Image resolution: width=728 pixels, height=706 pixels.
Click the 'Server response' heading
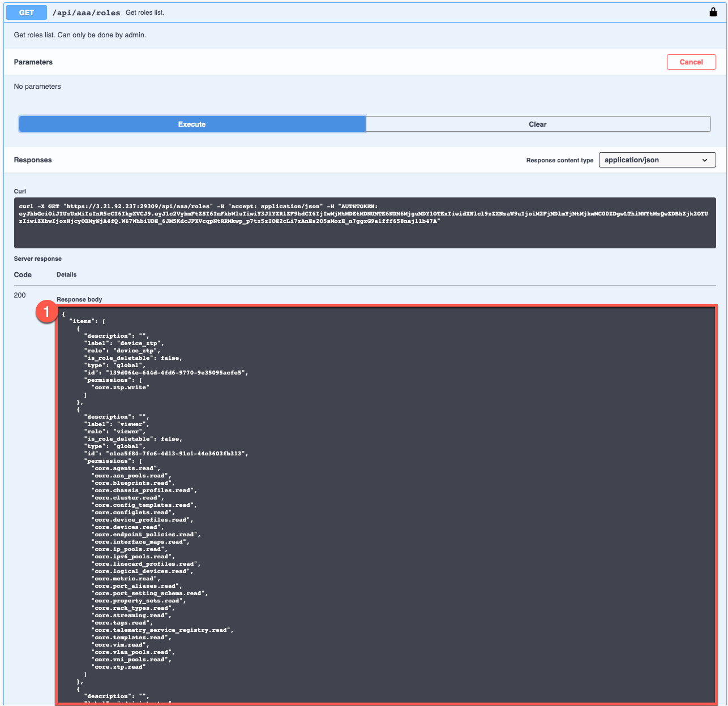[x=37, y=259]
